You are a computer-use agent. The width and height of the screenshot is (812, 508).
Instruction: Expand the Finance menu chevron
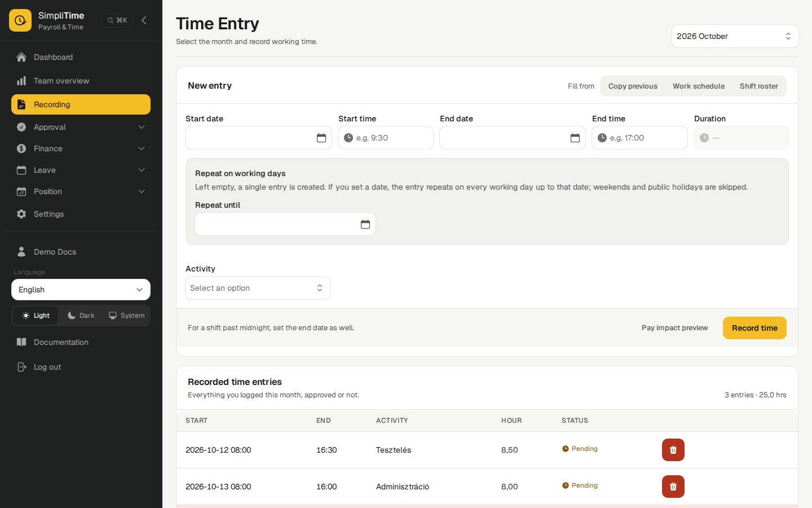click(142, 148)
